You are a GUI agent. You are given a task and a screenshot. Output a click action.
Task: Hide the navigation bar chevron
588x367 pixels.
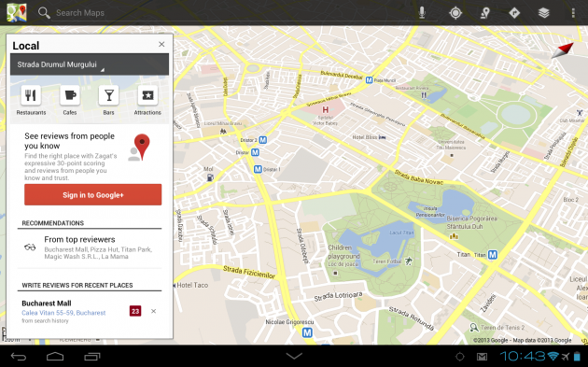click(294, 356)
